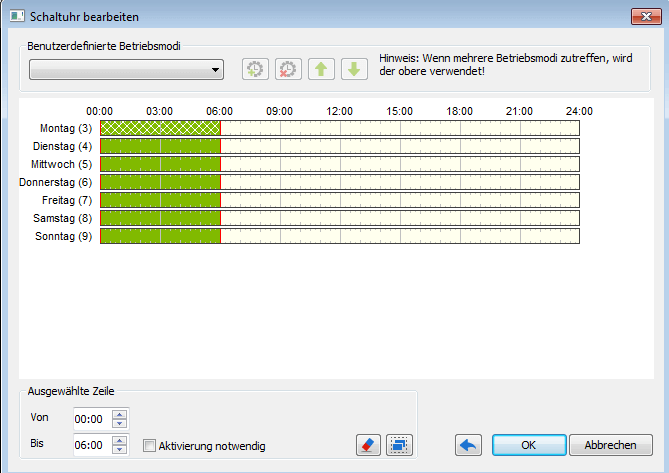Screen dimensions: 669x473
Task: Click the add operating mode gear icon
Action: (x=255, y=70)
